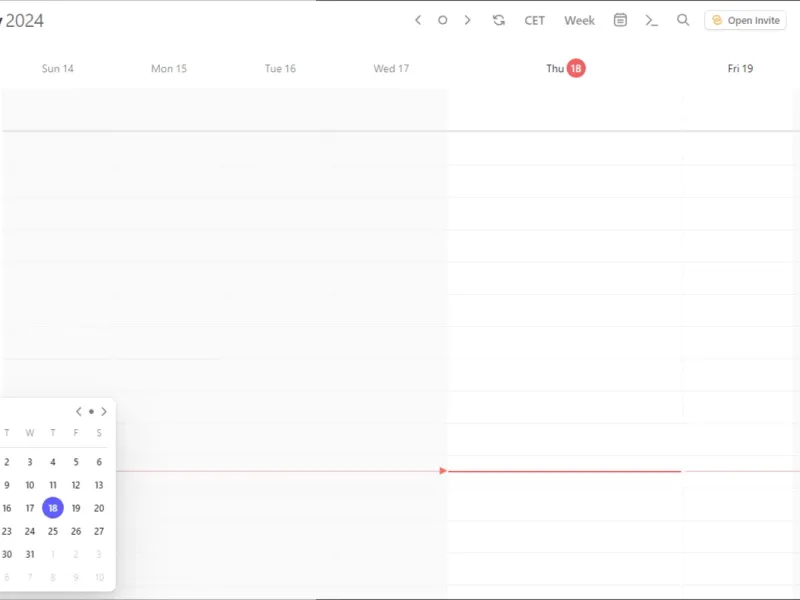
Task: Select Fri 19 column header
Action: click(x=740, y=68)
